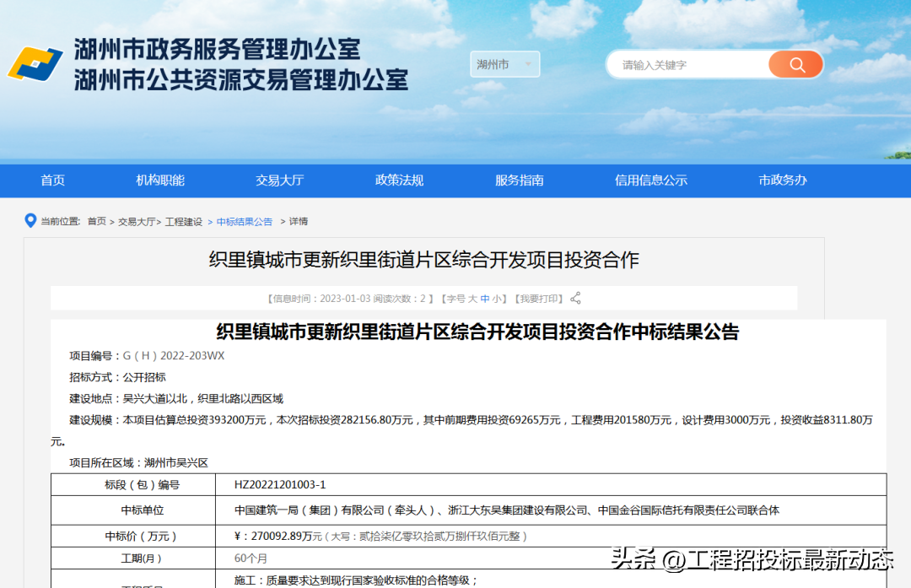Click the 中标结果公告 breadcrumb link
Image resolution: width=911 pixels, height=588 pixels.
click(244, 221)
